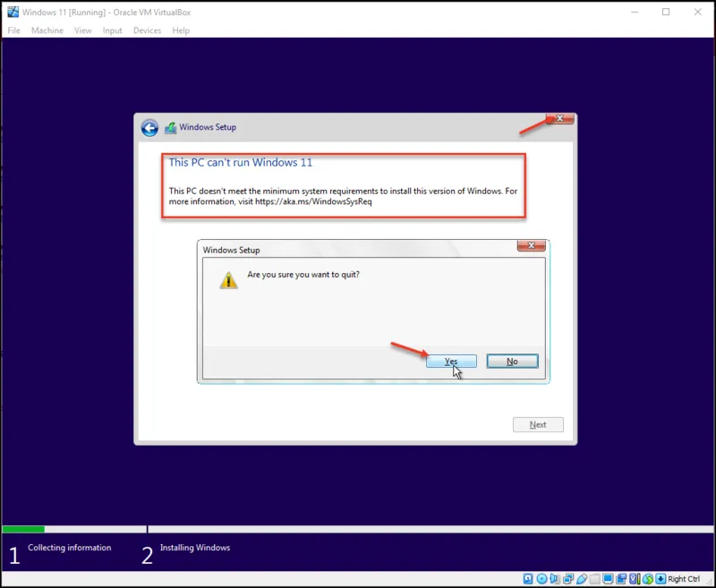Click the installation progress bar
Screen dimensions: 716x588
click(358, 529)
